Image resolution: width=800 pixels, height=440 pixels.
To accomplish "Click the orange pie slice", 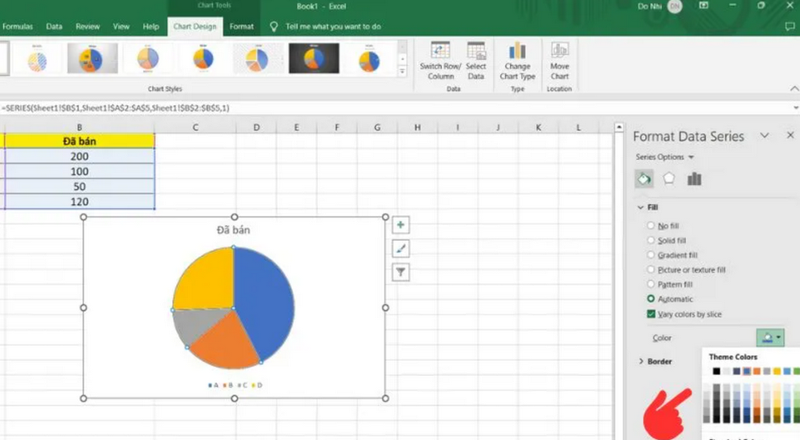I will click(224, 342).
